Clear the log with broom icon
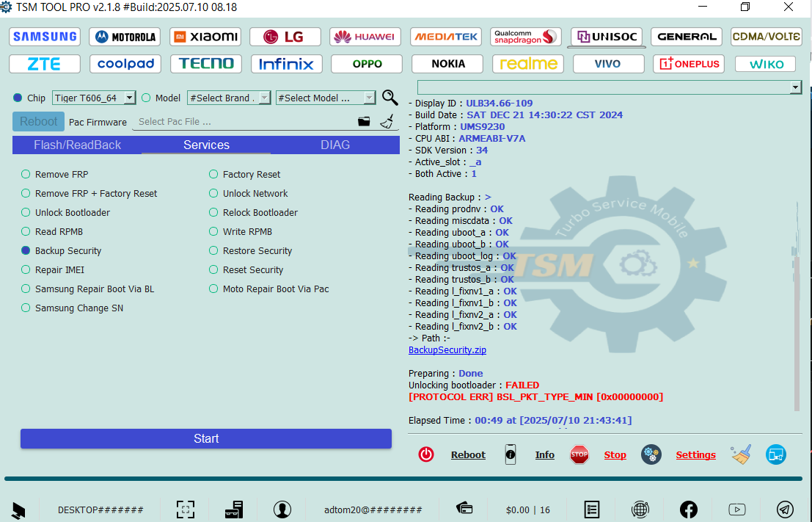Image resolution: width=812 pixels, height=522 pixels. [741, 454]
